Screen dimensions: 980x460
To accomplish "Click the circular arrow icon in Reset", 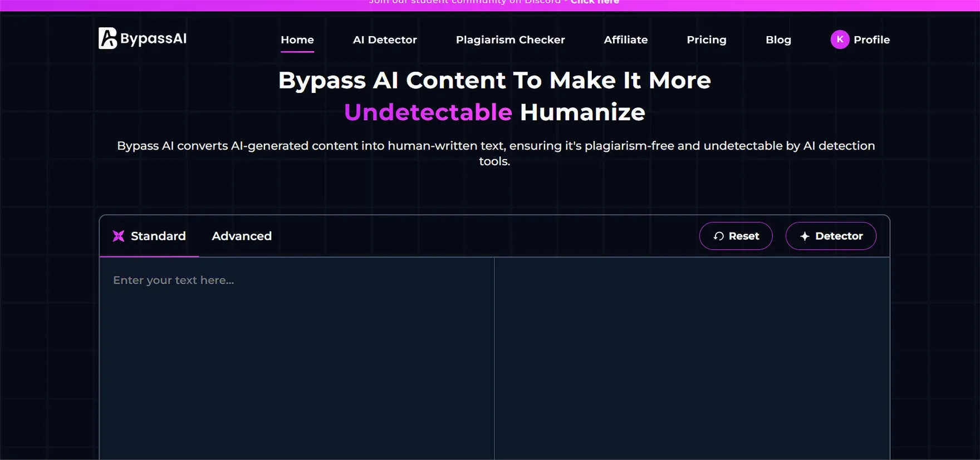I will [x=718, y=236].
